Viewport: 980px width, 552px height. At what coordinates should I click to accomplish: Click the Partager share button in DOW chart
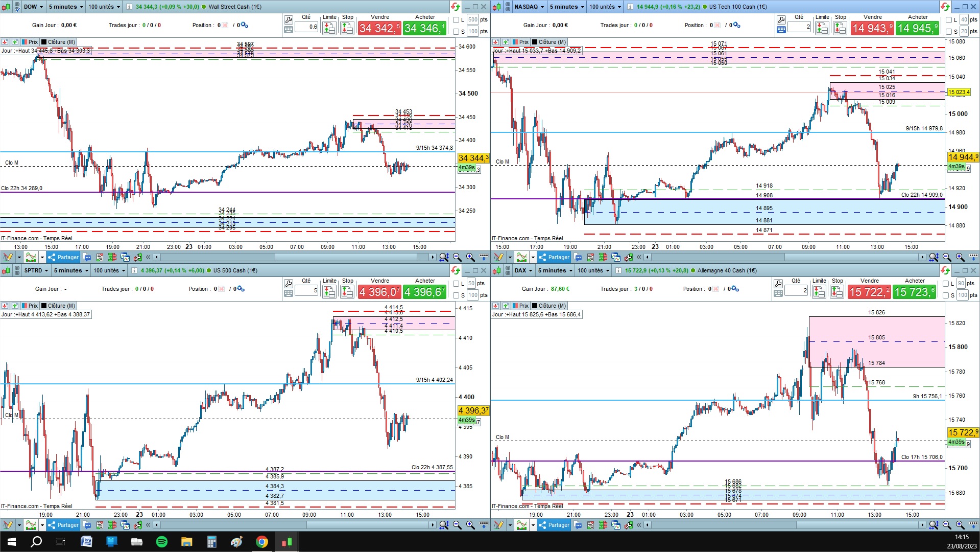point(63,257)
